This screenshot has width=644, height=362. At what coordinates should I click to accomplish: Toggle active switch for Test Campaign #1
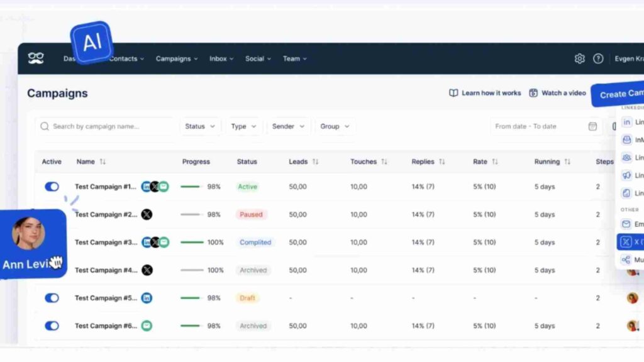pos(52,187)
